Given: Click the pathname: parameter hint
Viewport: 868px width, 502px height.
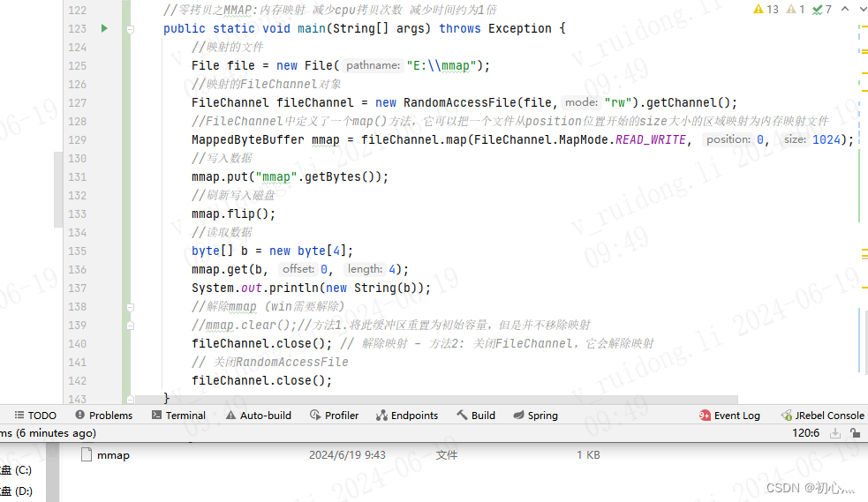Looking at the screenshot, I should point(373,65).
